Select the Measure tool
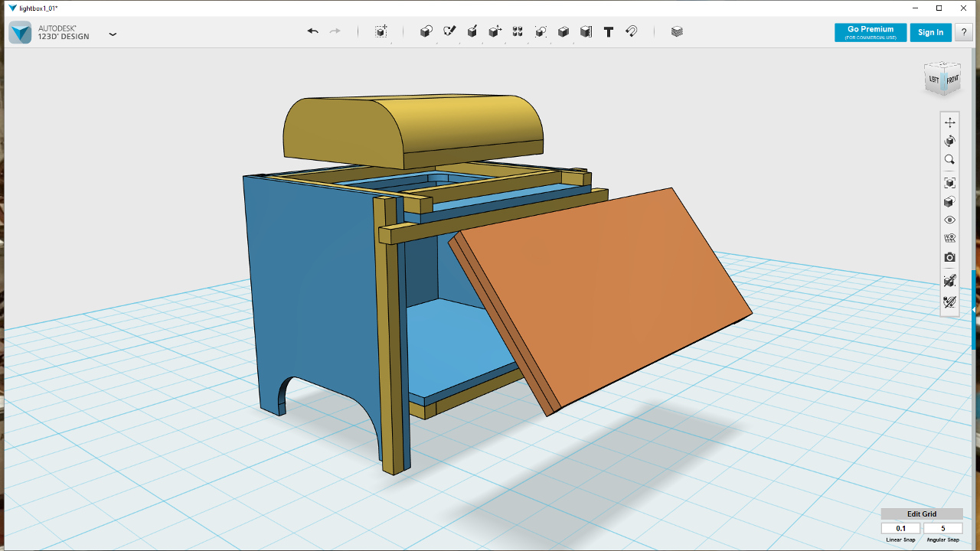980x551 pixels. pos(586,31)
